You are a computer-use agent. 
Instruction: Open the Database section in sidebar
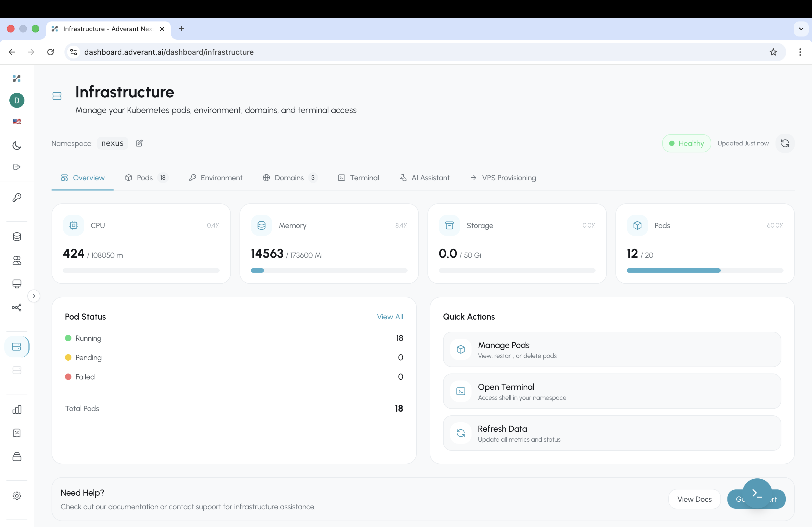17,237
